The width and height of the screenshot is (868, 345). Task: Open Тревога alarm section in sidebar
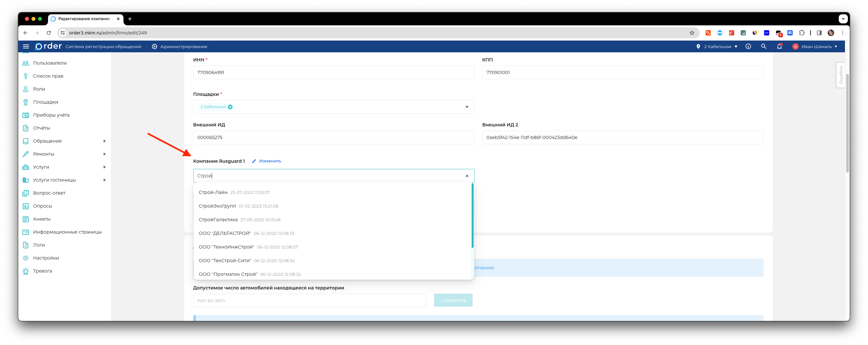tap(43, 271)
